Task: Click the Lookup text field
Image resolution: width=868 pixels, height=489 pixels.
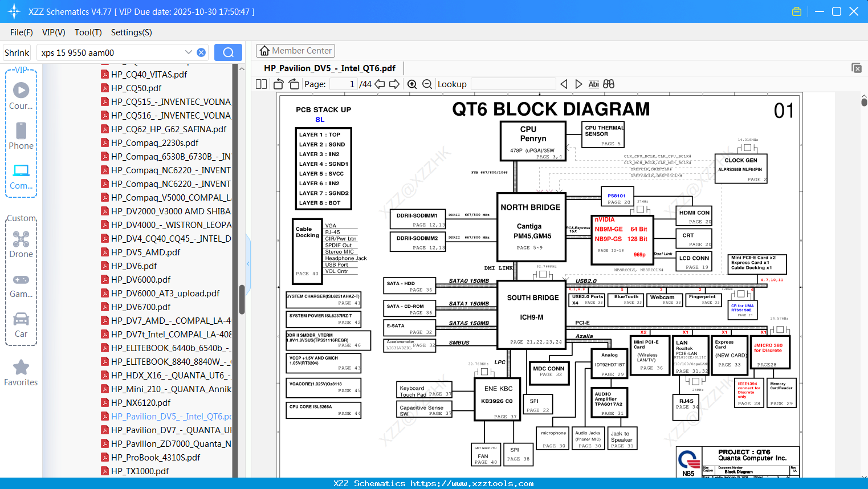Action: pos(513,84)
